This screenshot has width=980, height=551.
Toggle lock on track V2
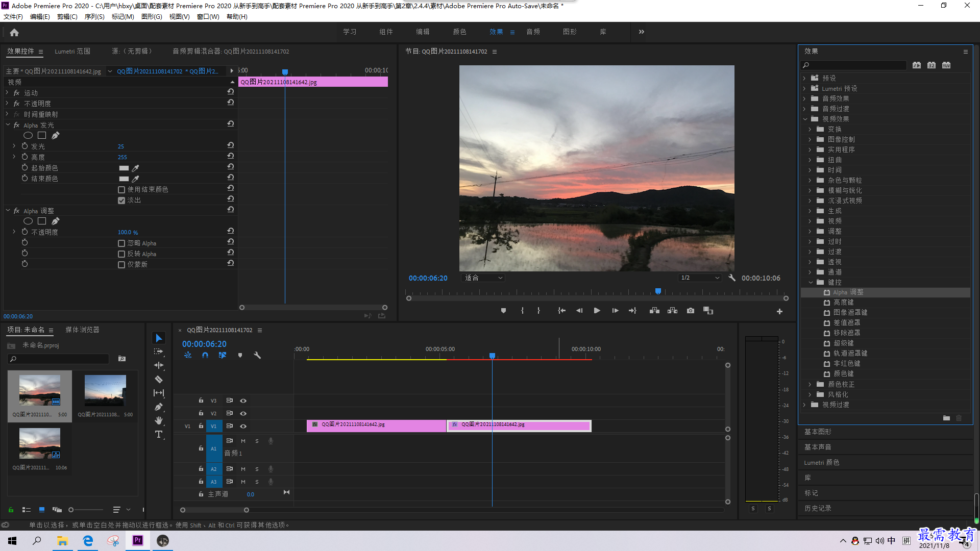(x=201, y=413)
